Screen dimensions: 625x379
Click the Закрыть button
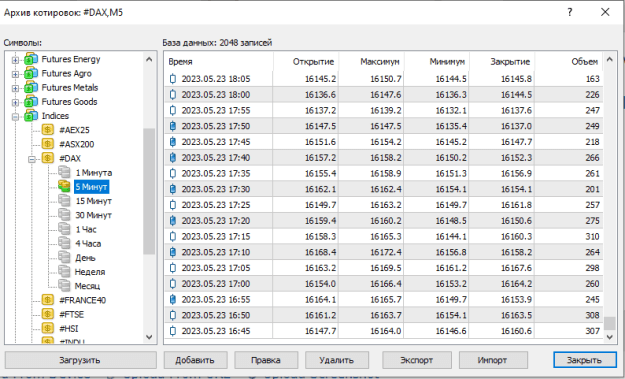(x=585, y=360)
